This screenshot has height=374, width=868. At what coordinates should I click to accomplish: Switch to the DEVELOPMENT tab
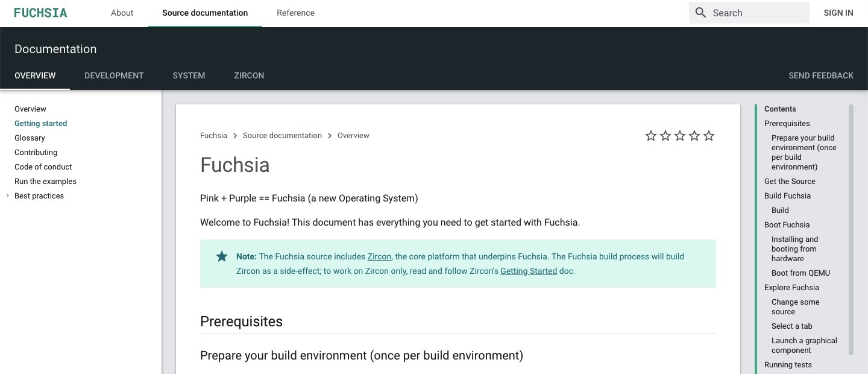(x=114, y=75)
